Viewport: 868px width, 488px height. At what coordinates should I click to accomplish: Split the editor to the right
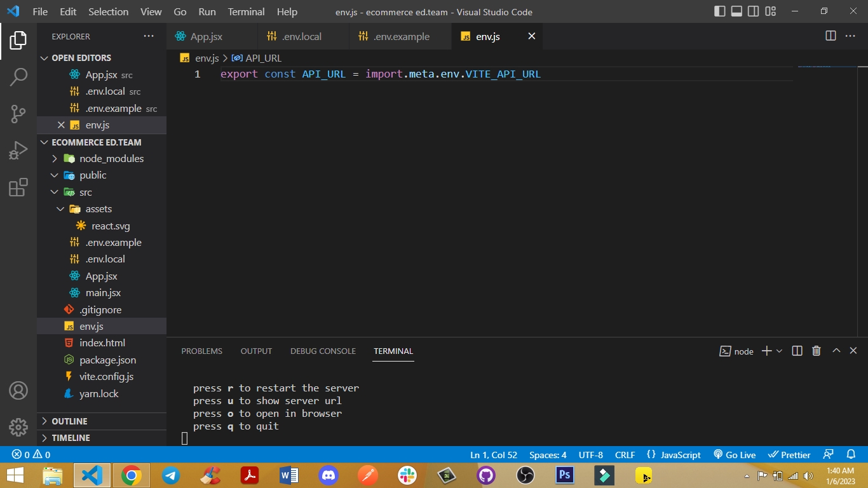tap(831, 36)
